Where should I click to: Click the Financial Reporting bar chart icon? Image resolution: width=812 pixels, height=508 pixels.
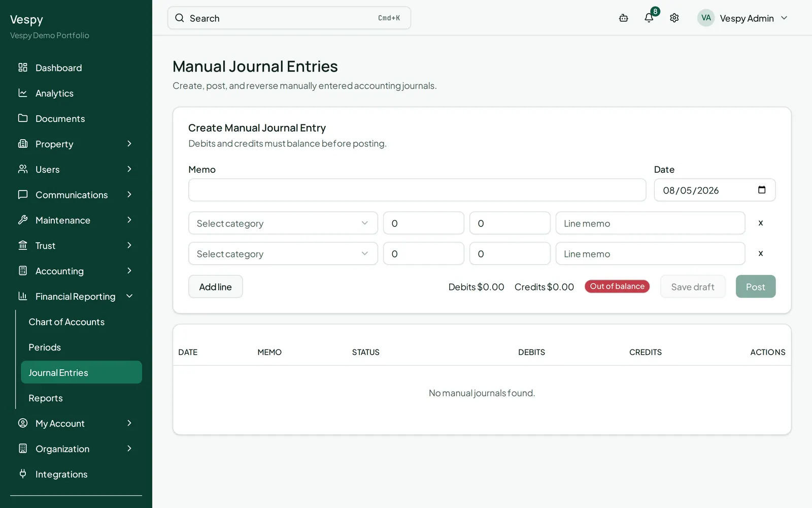tap(23, 296)
